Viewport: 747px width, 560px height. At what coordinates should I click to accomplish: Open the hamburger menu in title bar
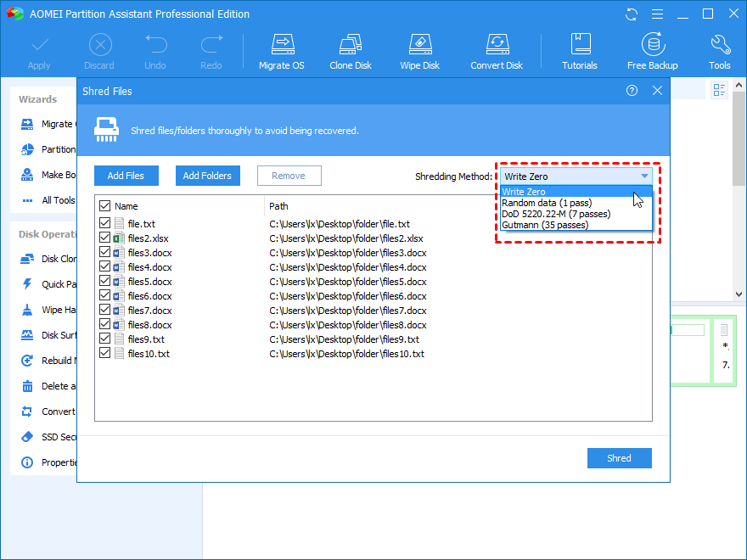[657, 14]
